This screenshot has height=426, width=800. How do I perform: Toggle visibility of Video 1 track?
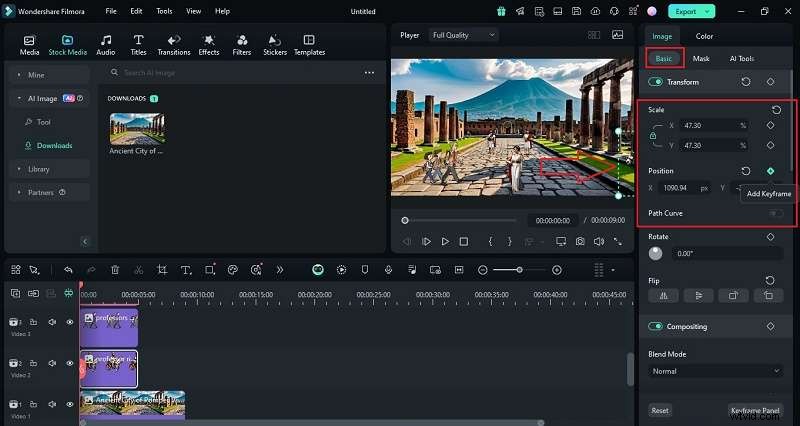click(70, 404)
